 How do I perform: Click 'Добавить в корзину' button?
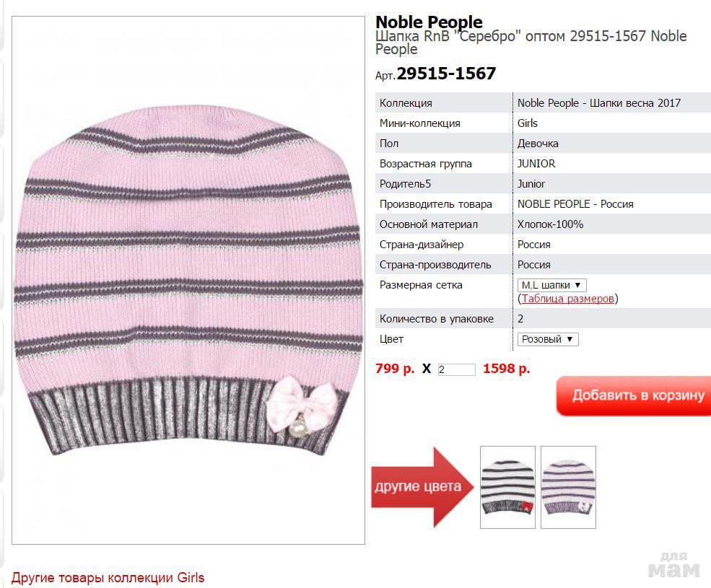634,395
